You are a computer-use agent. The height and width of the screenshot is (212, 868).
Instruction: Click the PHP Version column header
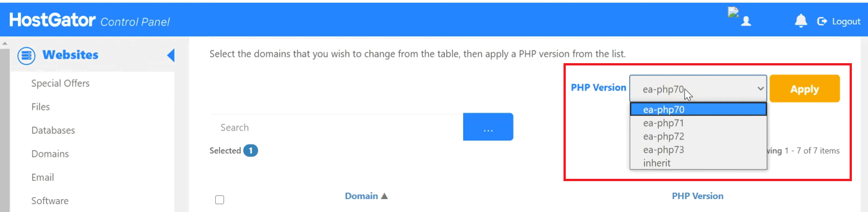coord(697,196)
